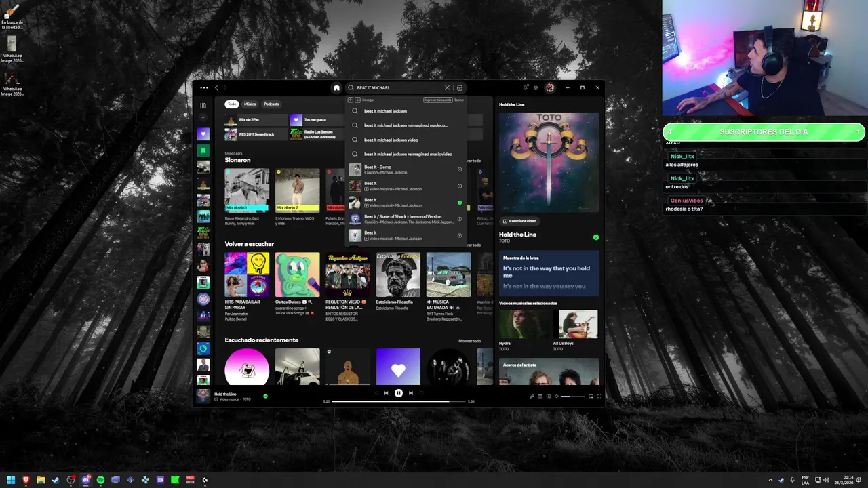Open Mix de 2Pac shortcut
This screenshot has height=488, width=868.
coord(256,119)
